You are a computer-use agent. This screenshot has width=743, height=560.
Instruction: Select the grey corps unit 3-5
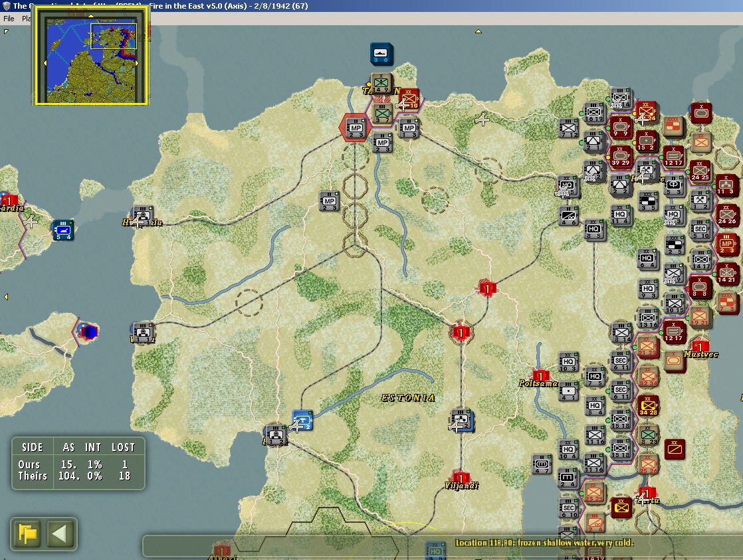click(648, 202)
